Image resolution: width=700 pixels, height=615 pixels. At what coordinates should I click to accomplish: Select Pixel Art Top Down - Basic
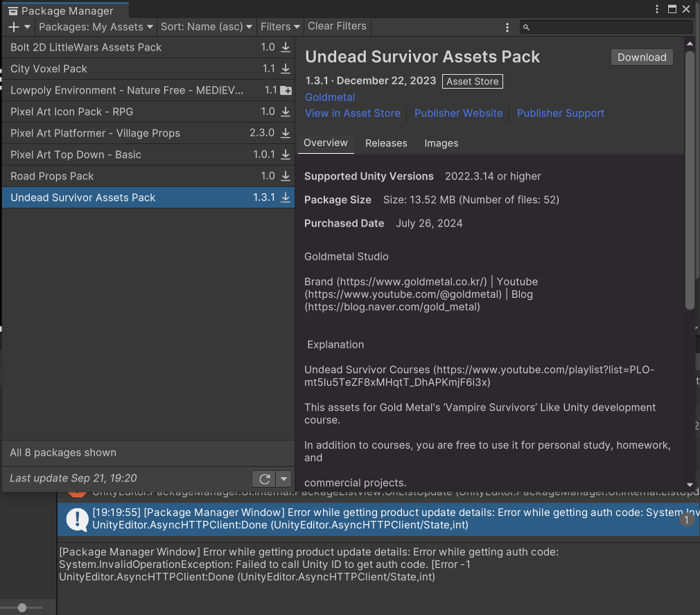point(148,154)
